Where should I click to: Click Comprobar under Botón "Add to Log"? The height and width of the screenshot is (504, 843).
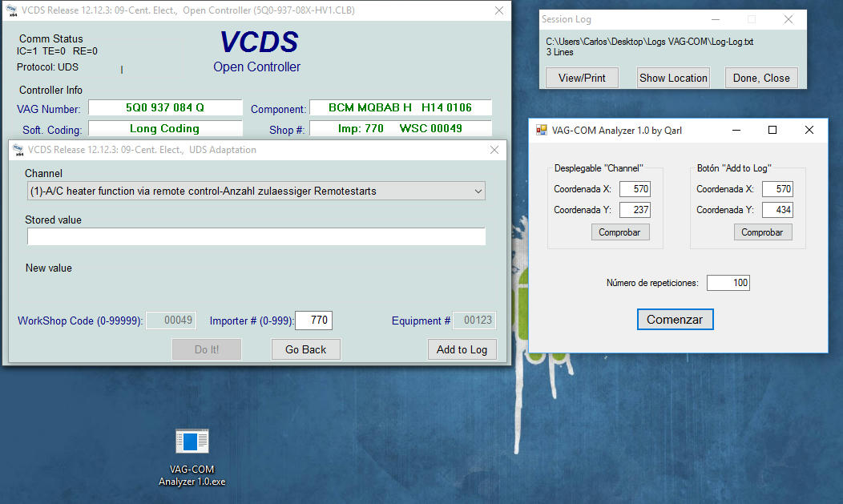(x=762, y=232)
